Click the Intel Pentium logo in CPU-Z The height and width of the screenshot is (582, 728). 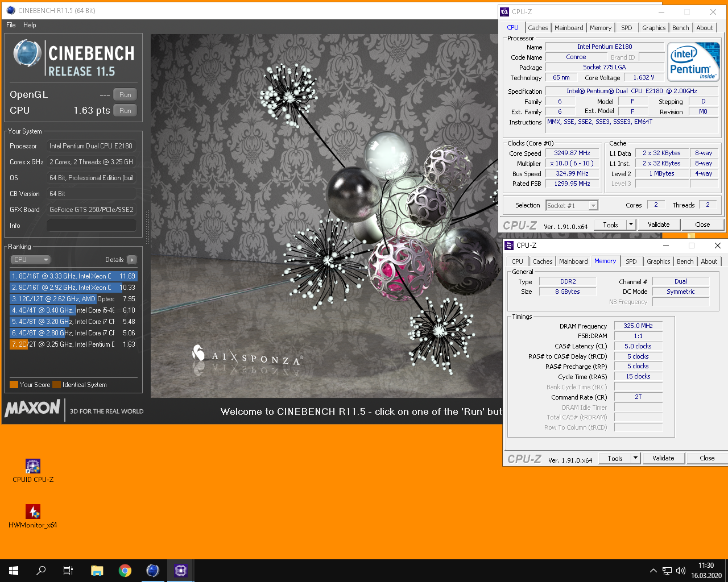693,62
